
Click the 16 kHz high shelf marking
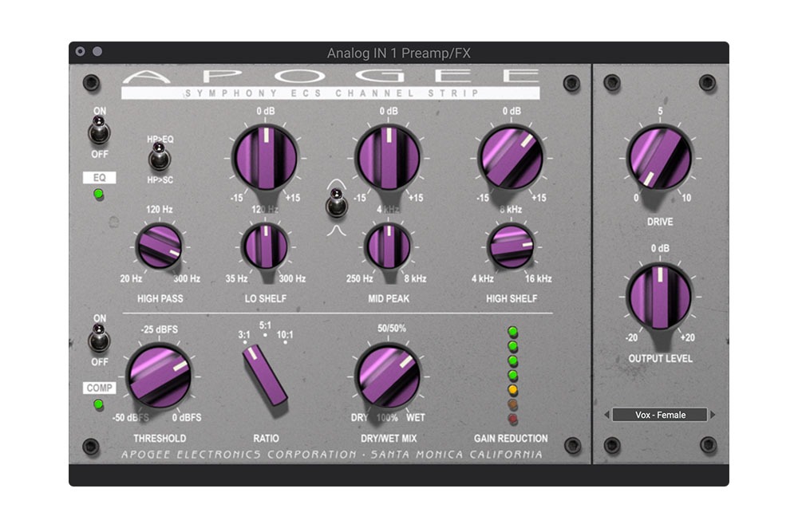pyautogui.click(x=538, y=278)
